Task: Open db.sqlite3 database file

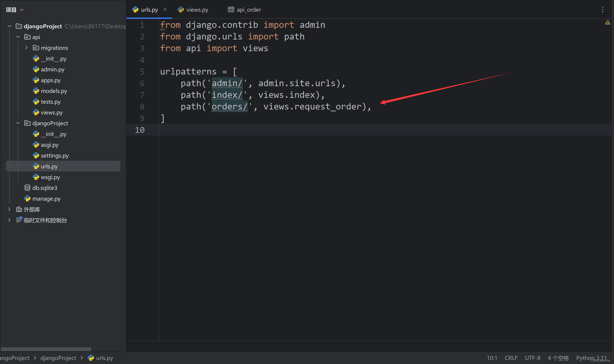Action: [x=45, y=188]
